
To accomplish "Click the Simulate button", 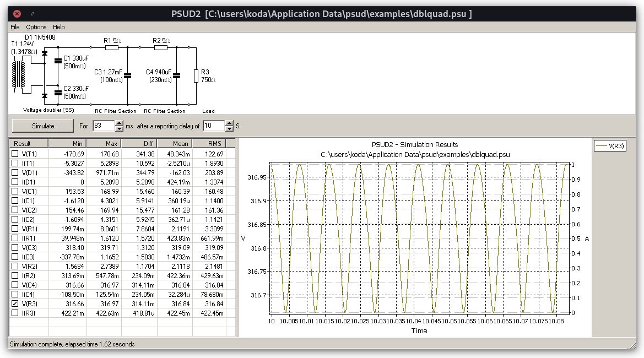I will pyautogui.click(x=43, y=126).
